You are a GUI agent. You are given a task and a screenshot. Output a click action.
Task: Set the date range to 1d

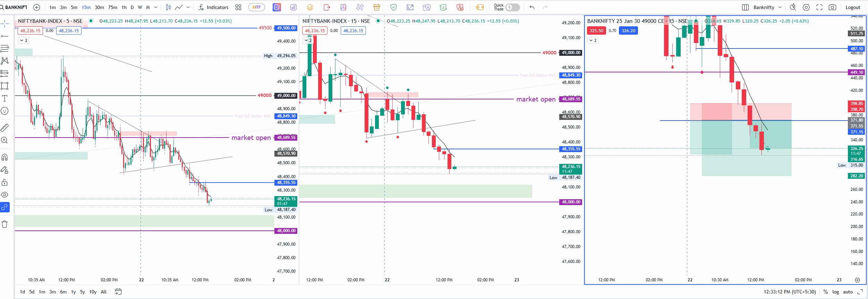[23, 292]
